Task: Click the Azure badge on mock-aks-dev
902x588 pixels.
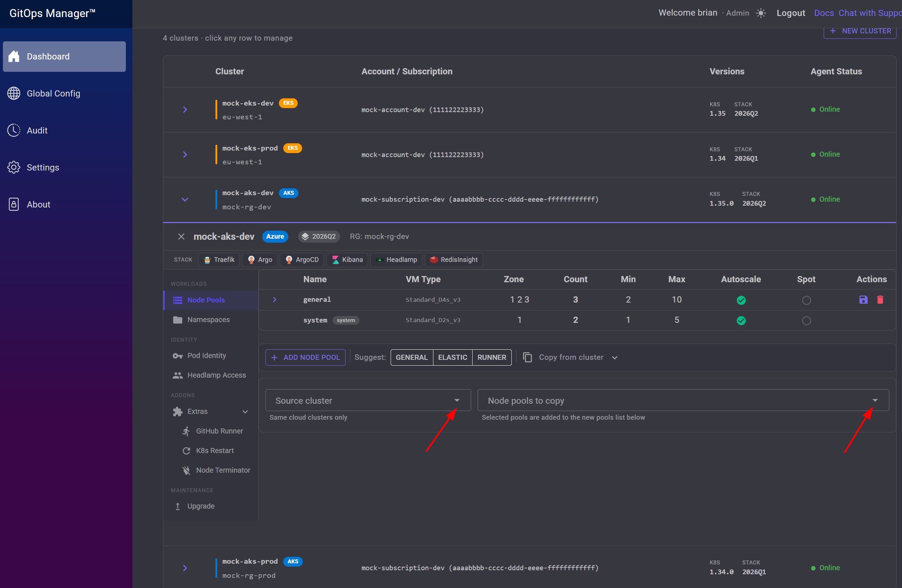Action: [275, 237]
